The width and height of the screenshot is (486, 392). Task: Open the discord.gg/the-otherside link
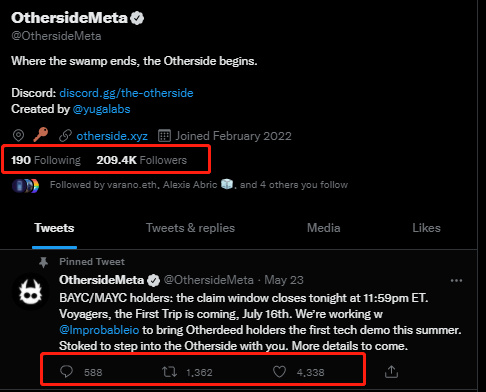coord(126,93)
